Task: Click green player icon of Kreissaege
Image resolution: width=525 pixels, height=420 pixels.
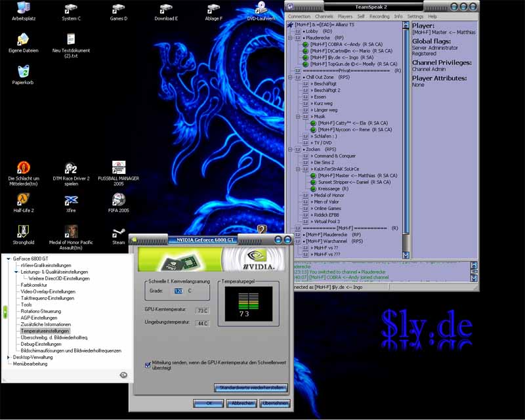Action: pyautogui.click(x=313, y=188)
